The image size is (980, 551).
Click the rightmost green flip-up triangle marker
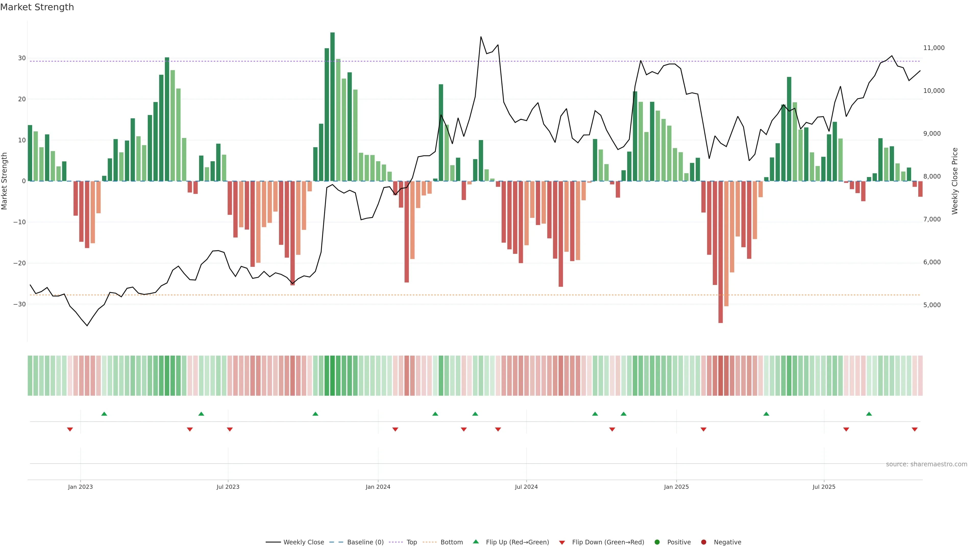click(x=869, y=414)
